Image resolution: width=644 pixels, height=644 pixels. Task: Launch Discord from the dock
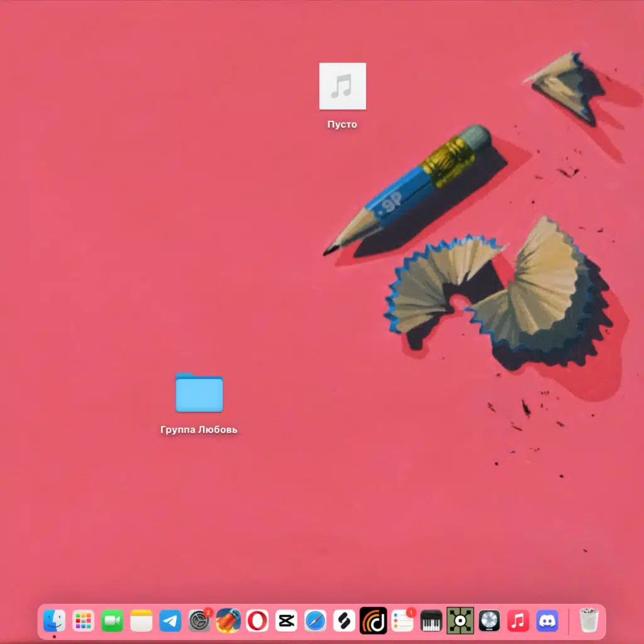click(547, 621)
